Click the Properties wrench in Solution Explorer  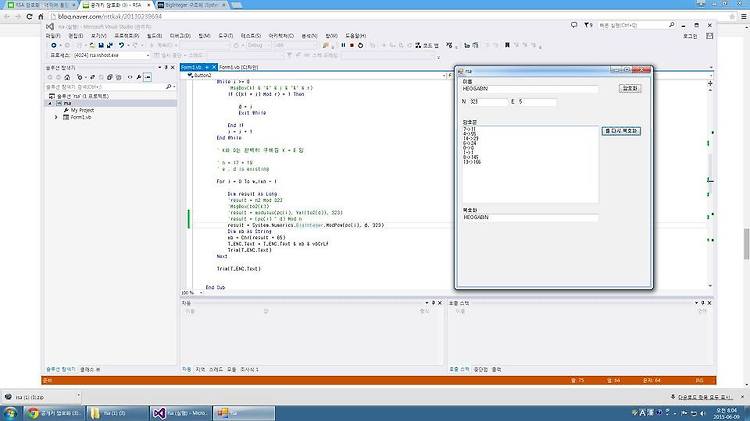[139, 77]
